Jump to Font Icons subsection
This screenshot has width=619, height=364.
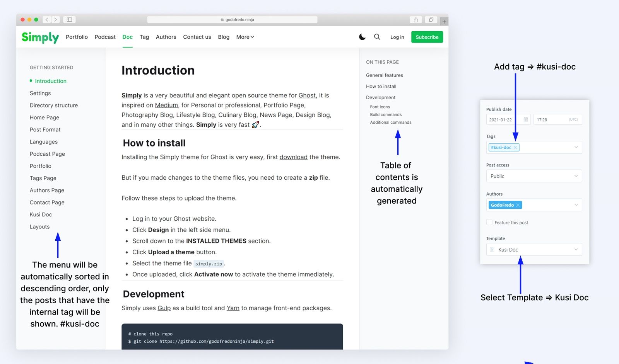[x=380, y=107]
